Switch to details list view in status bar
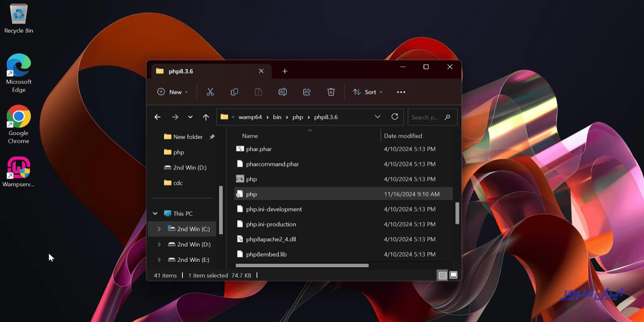The height and width of the screenshot is (322, 644). (x=442, y=275)
